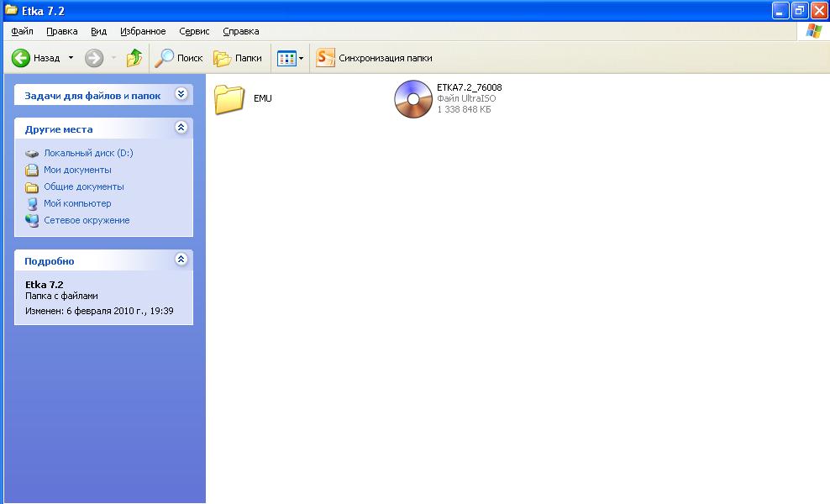Click the greyed Forward arrow button
Screen dimensions: 830x504
point(94,58)
